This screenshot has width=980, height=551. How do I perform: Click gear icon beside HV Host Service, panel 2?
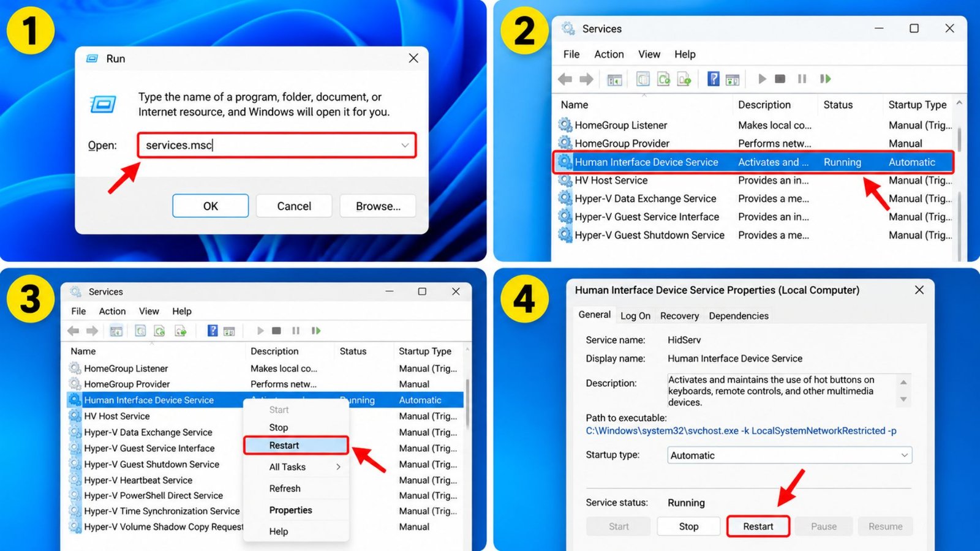click(564, 180)
